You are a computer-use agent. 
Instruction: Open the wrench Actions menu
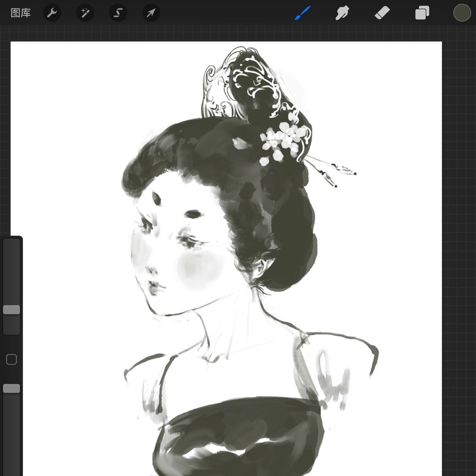52,13
